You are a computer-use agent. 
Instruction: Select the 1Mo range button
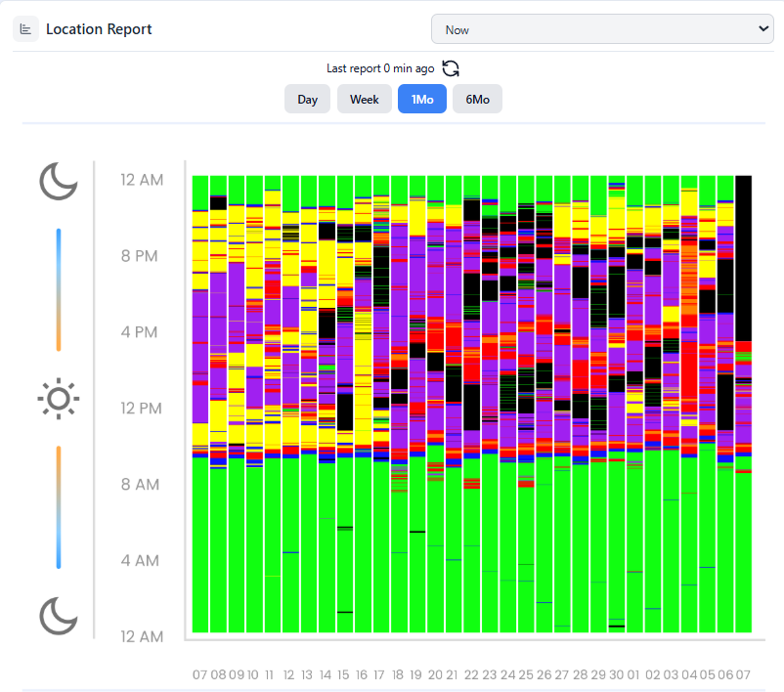click(422, 100)
